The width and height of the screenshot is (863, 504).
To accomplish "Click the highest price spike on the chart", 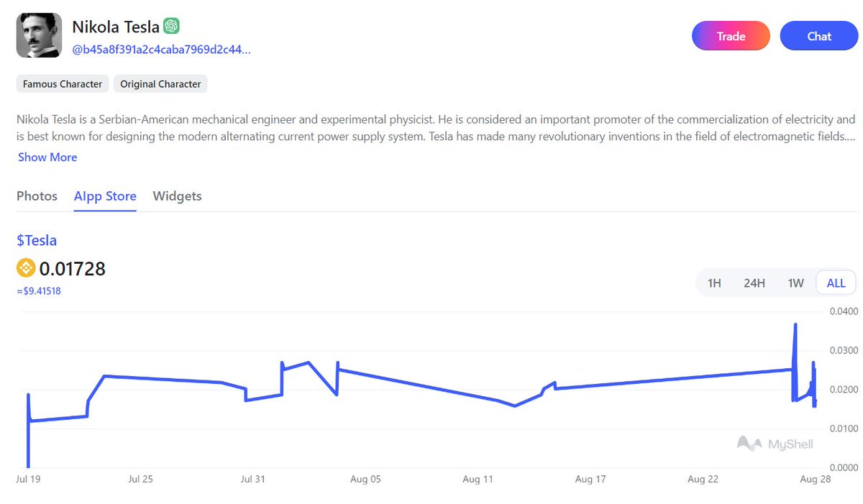I will pyautogui.click(x=795, y=325).
